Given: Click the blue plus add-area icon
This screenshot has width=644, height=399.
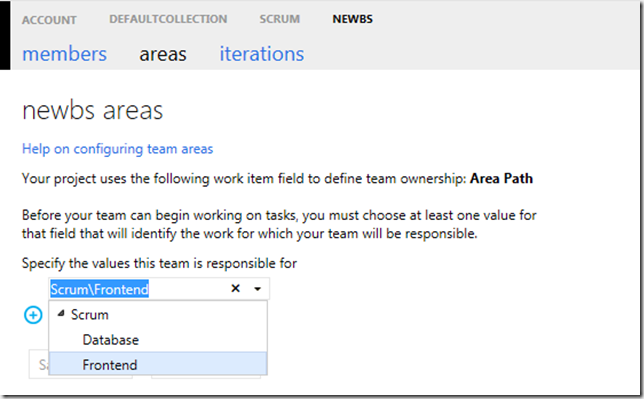Looking at the screenshot, I should [x=33, y=315].
